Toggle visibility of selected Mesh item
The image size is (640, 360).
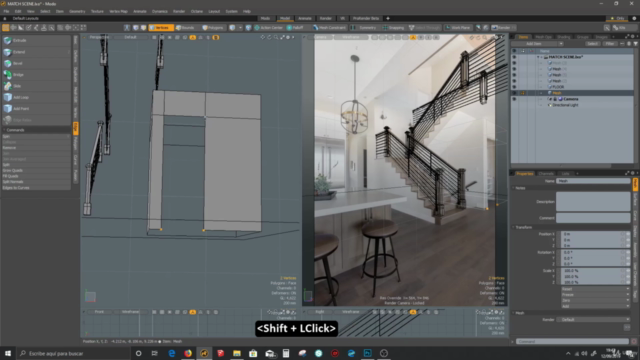click(514, 93)
